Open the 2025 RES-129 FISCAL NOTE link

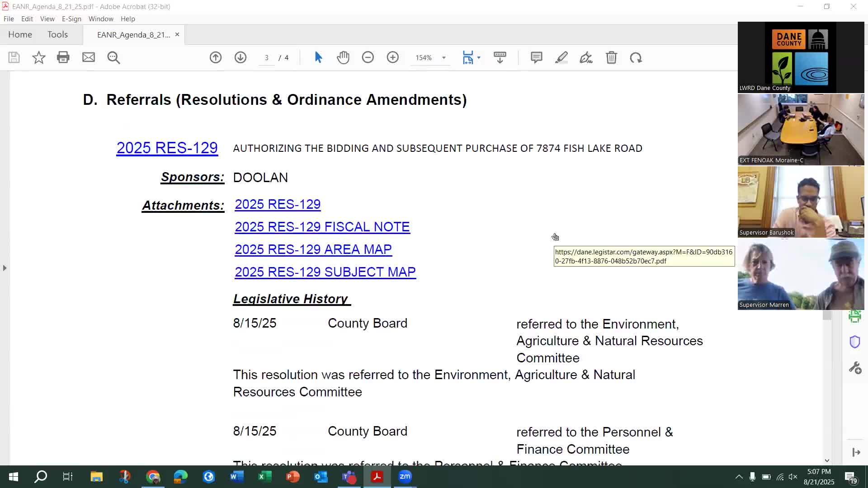[x=322, y=227]
